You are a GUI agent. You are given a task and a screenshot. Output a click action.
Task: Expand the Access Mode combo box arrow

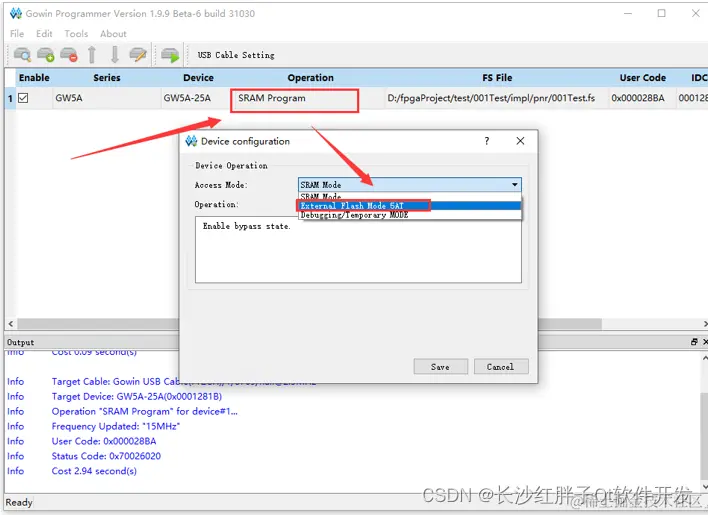tap(514, 185)
